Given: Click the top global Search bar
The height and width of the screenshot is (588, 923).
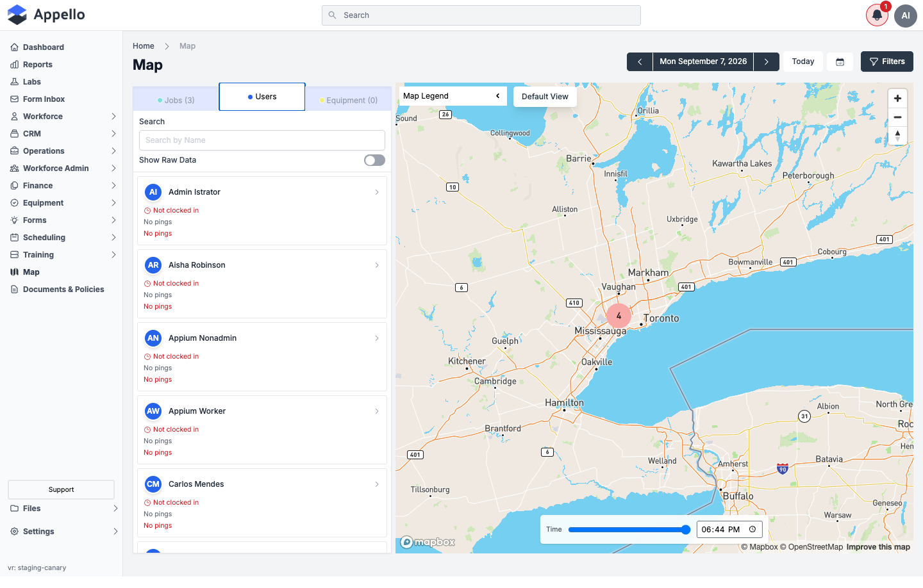Looking at the screenshot, I should (481, 15).
